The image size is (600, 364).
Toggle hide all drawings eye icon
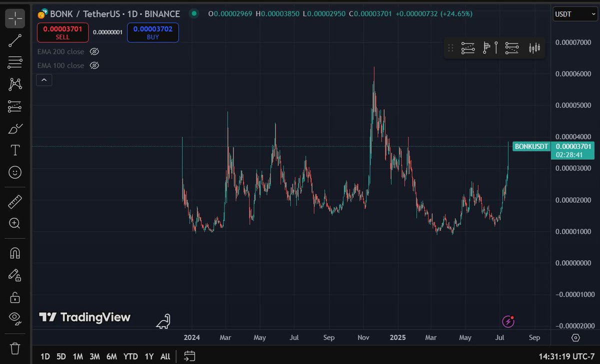click(15, 318)
